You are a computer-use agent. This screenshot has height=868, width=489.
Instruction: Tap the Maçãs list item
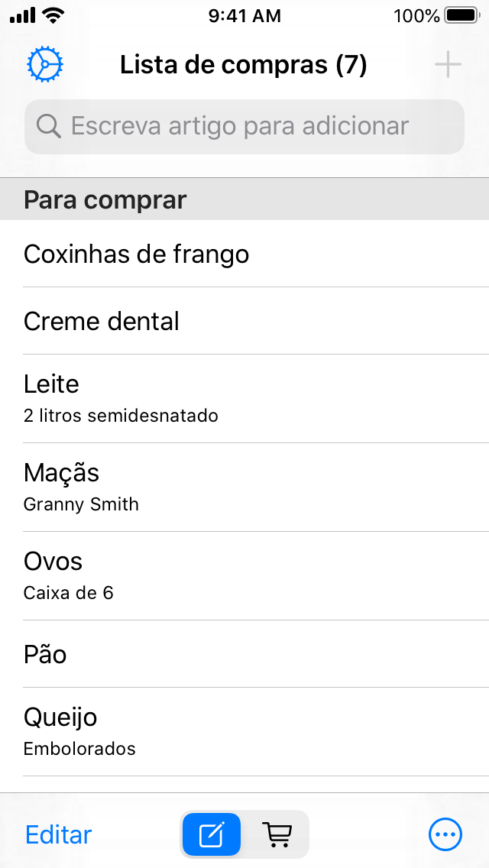tap(244, 487)
